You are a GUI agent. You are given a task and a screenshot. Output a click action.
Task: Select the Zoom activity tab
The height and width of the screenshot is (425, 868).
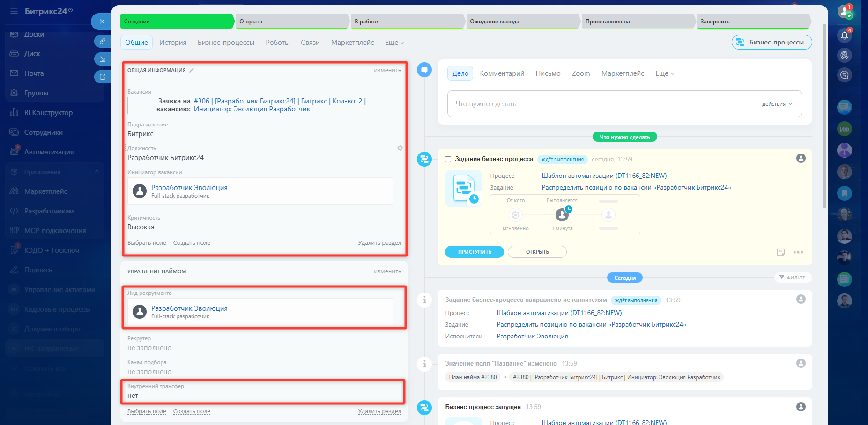[581, 73]
